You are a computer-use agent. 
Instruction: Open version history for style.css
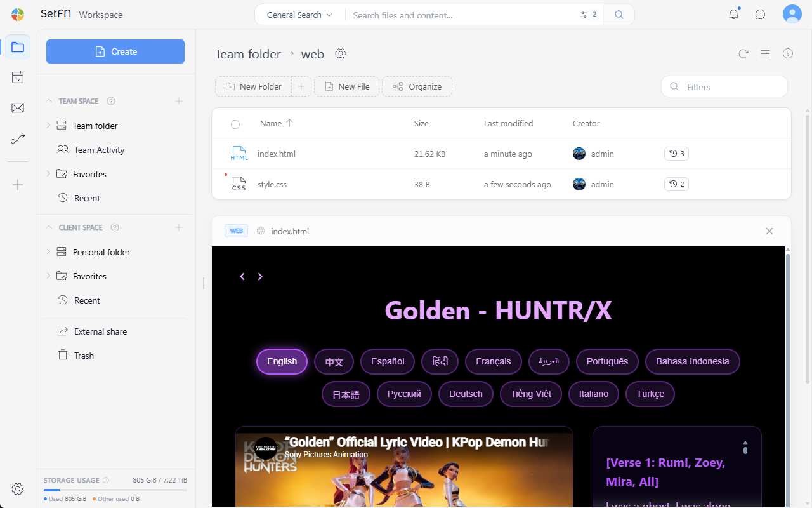point(676,184)
